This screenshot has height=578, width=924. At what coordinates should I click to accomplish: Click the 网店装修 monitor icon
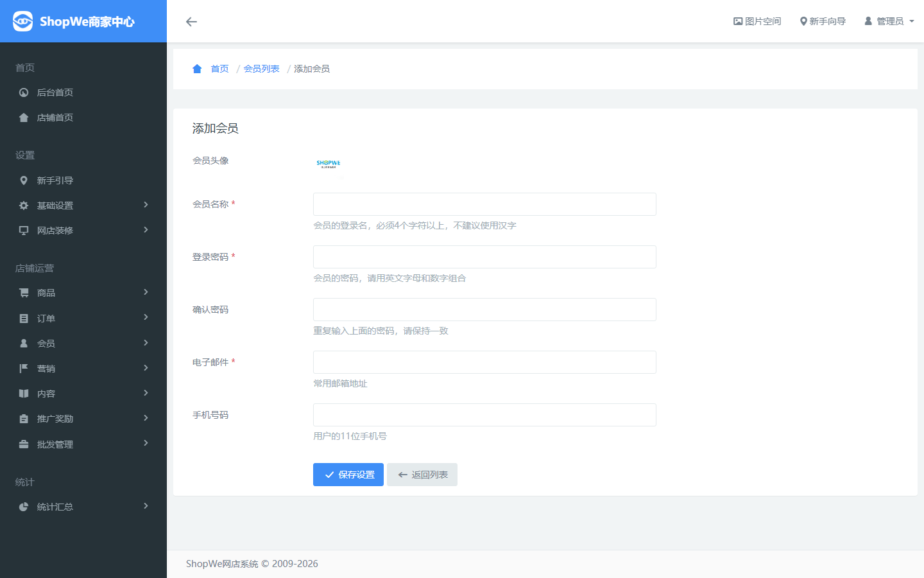24,231
